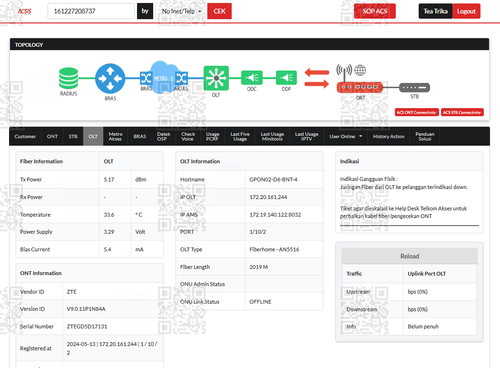The image size is (500, 368).
Task: Click the IP AMS value 172.19.140.122:8032
Action: click(275, 215)
